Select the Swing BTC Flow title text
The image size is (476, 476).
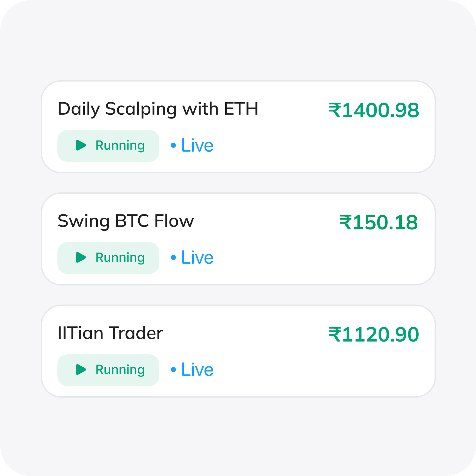click(125, 220)
